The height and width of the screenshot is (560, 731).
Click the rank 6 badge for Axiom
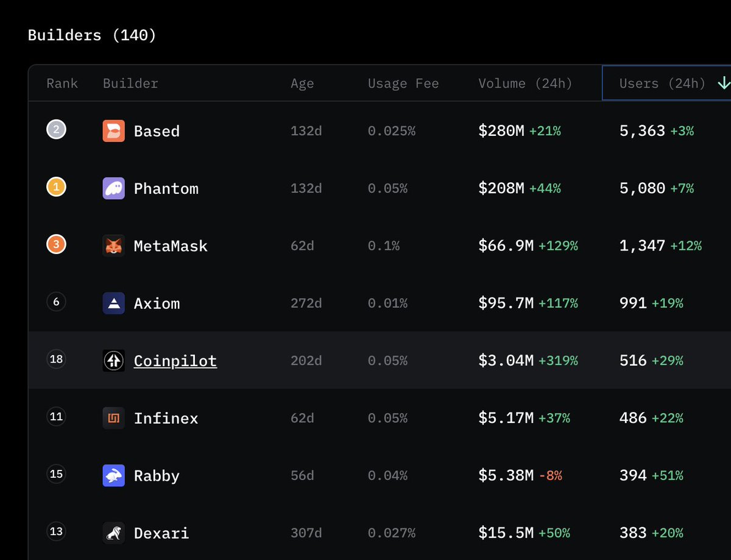[56, 302]
